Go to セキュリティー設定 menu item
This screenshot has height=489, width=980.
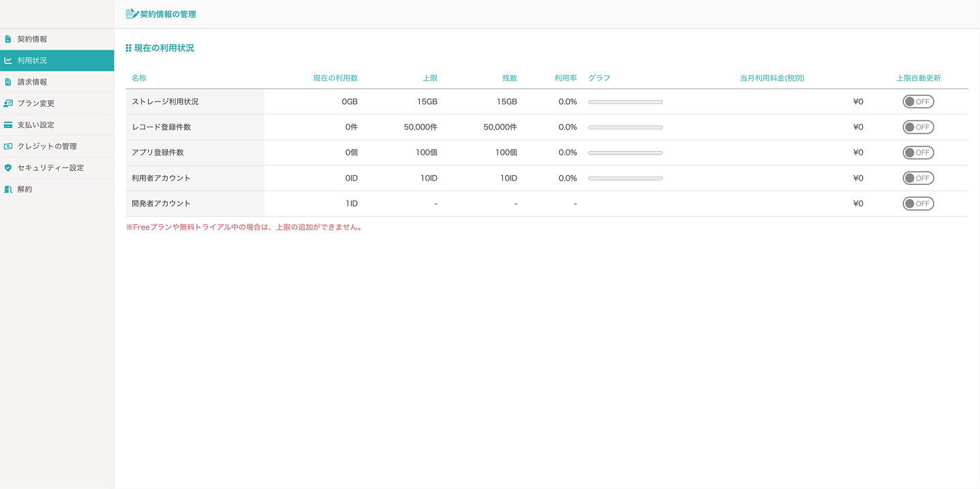(x=50, y=168)
